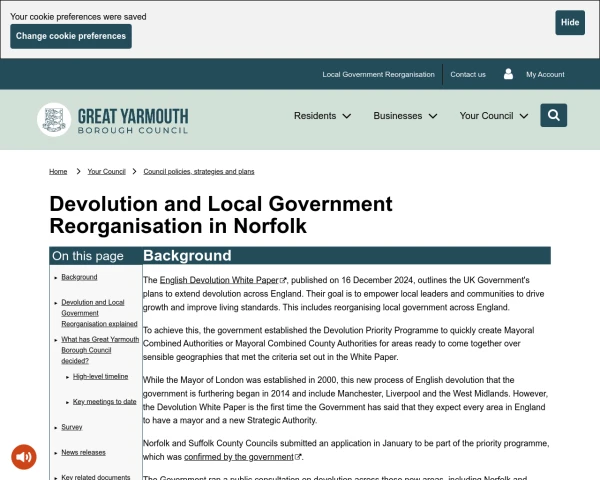600x480 pixels.
Task: Click the Great Yarmouth Borough Council logo
Action: (x=112, y=119)
